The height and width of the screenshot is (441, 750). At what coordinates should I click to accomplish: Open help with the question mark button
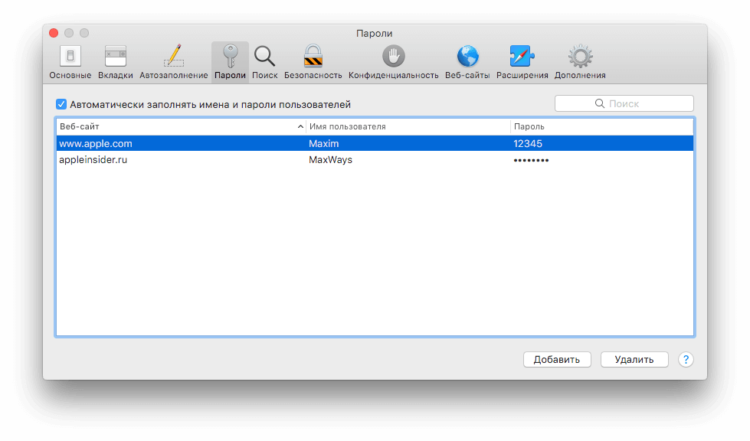click(685, 360)
